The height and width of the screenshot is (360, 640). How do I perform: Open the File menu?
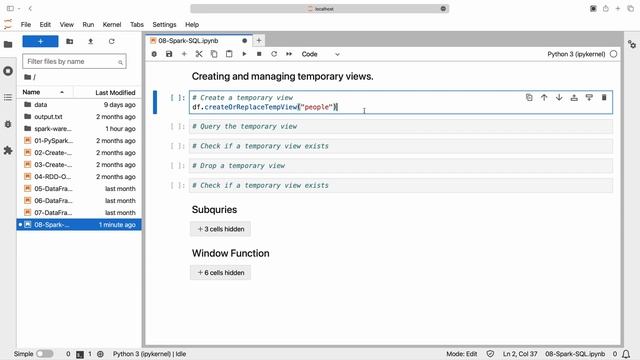click(26, 24)
